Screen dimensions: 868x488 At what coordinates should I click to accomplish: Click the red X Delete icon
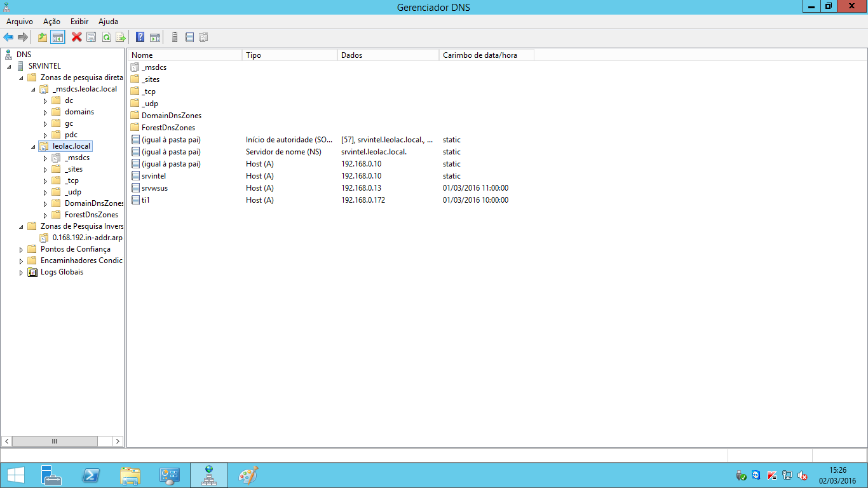77,37
